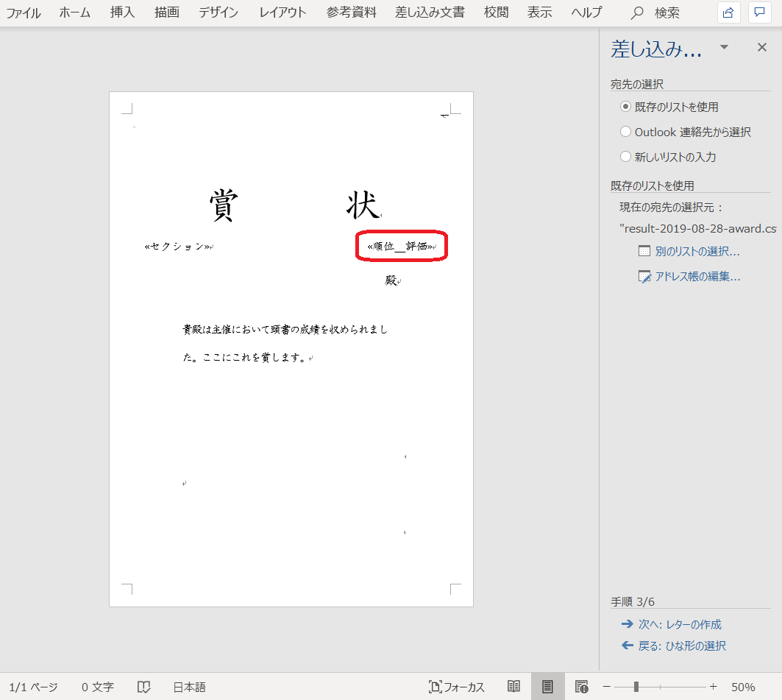The image size is (782, 700).
Task: Choose 新しいリストの入力 radio option
Action: point(626,157)
